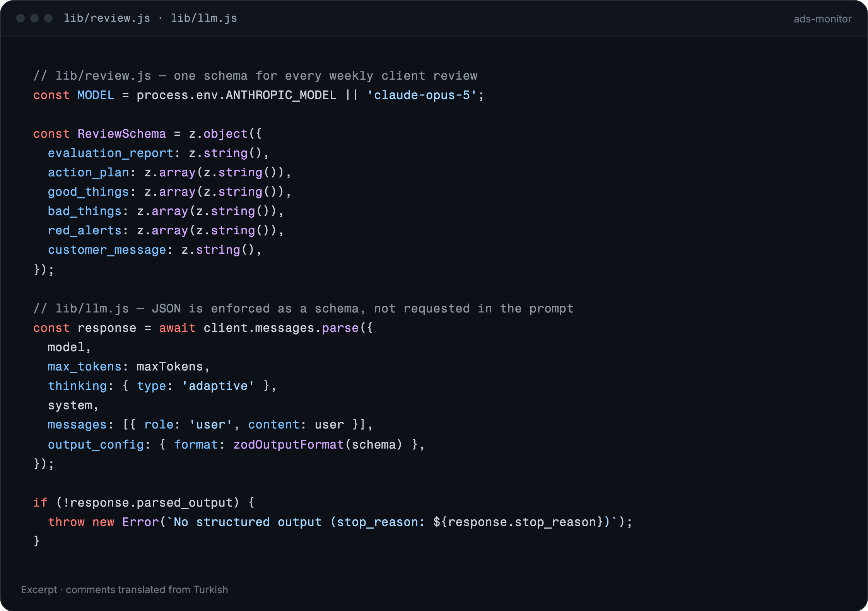
Task: Click the 'await' keyword
Action: 177,328
